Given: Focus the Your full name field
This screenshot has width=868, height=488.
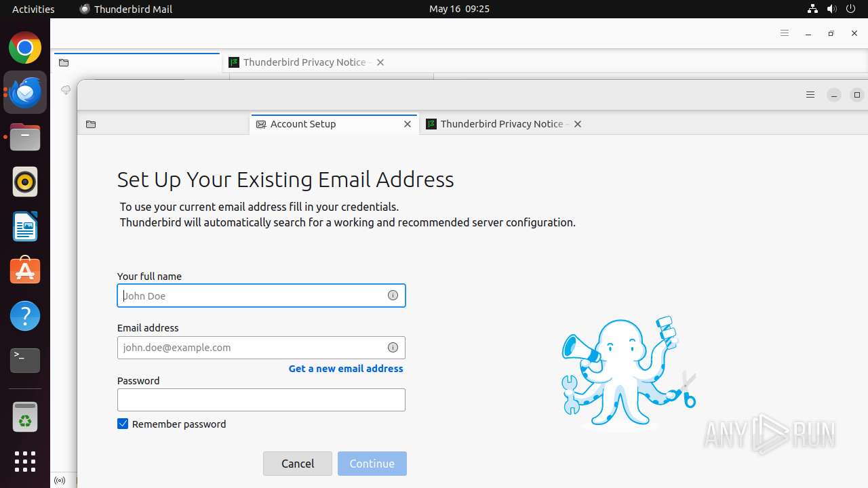Looking at the screenshot, I should [x=261, y=296].
